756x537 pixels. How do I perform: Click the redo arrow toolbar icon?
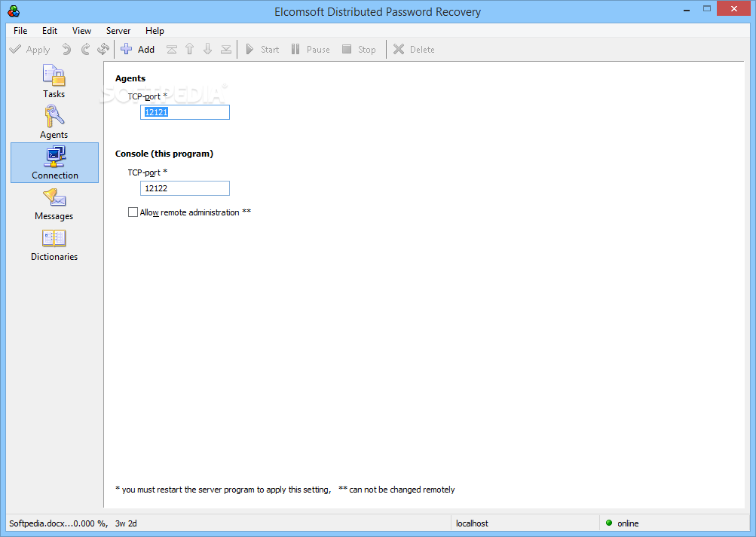(x=85, y=50)
